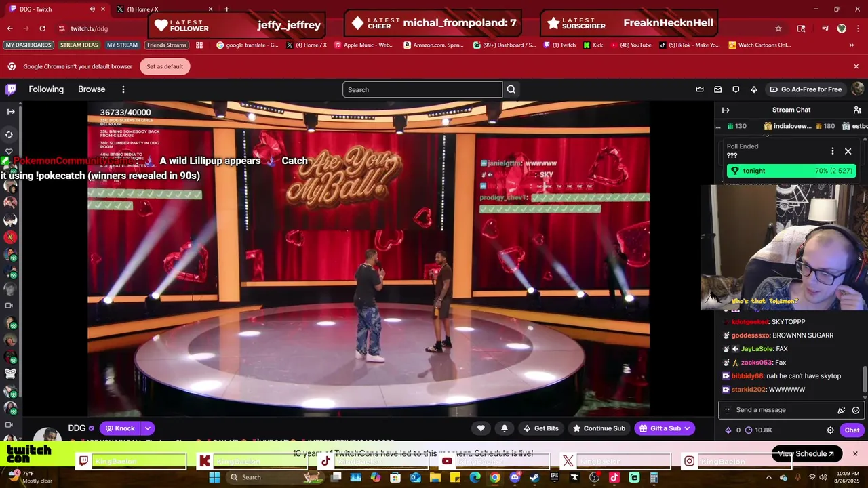The width and height of the screenshot is (868, 488).
Task: Open the STREAM IDEAS bookmark
Action: 79,45
